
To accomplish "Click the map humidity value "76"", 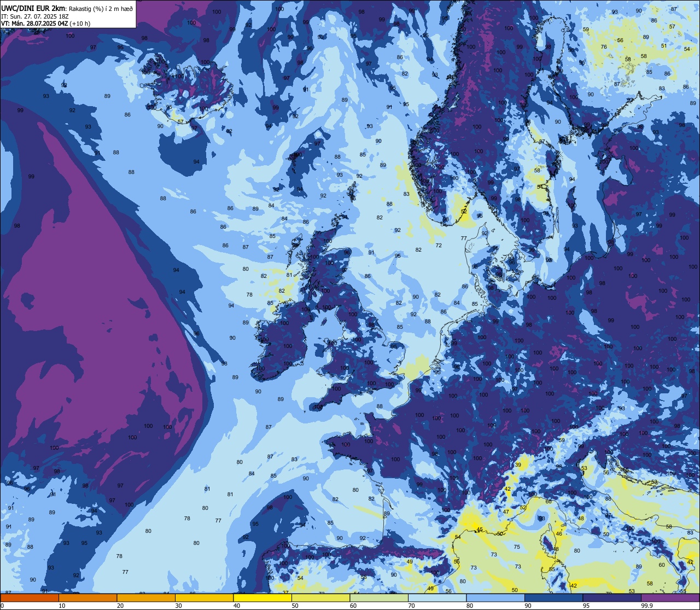I will (x=604, y=47).
